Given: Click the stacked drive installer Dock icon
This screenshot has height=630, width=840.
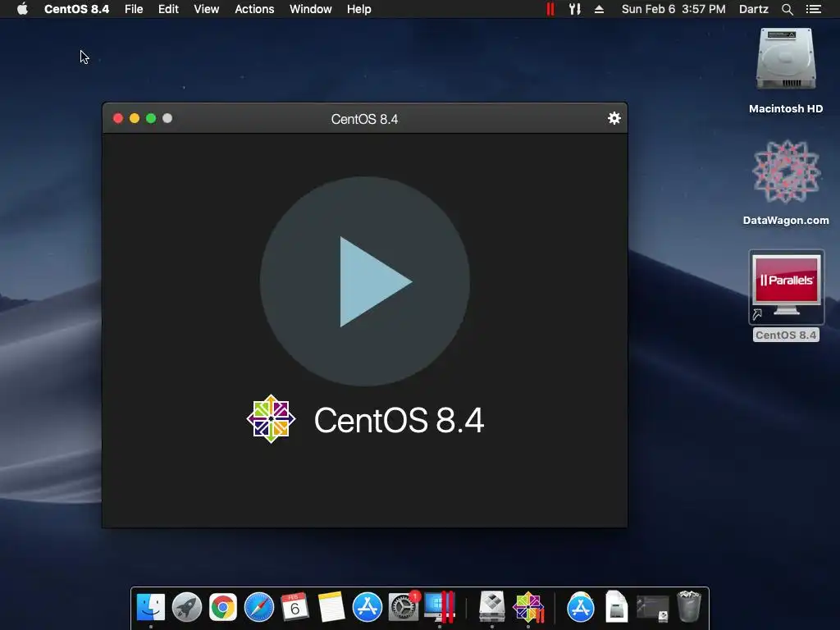Looking at the screenshot, I should click(492, 606).
